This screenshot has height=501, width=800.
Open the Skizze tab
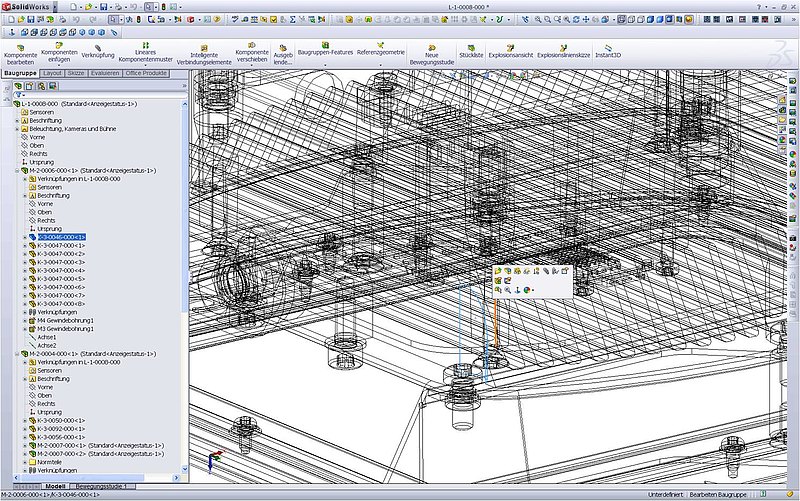pos(76,74)
